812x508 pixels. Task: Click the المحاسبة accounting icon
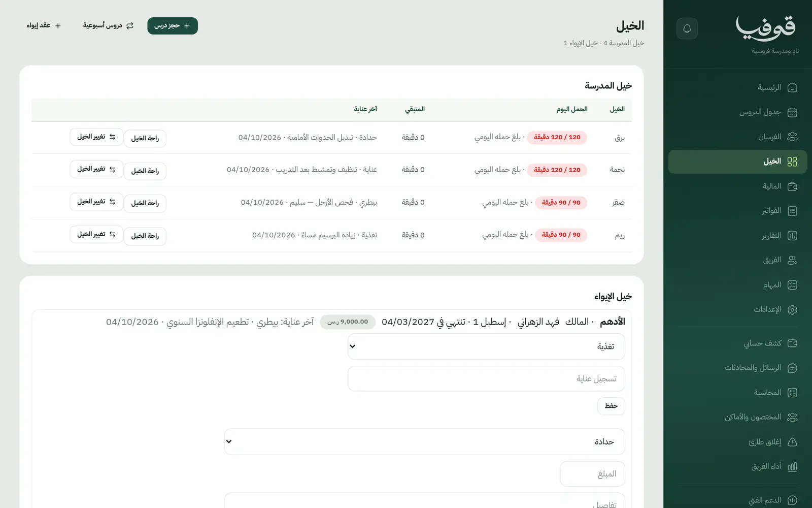792,393
